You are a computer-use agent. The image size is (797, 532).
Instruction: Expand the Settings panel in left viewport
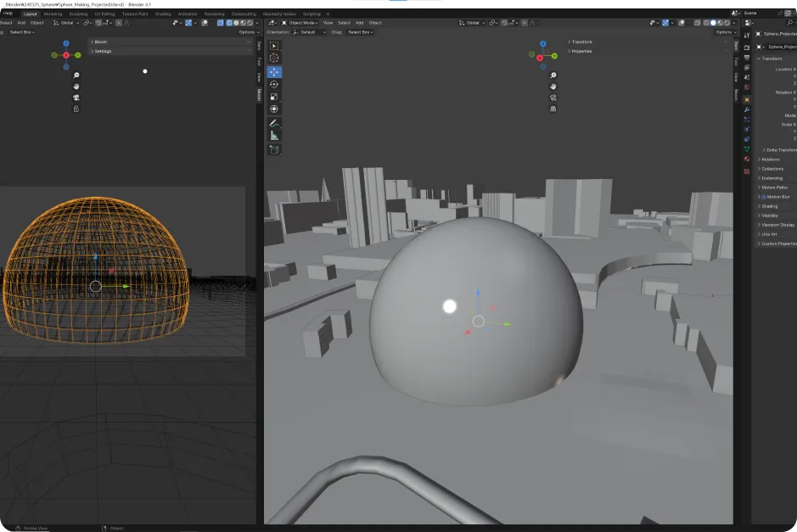point(171,51)
